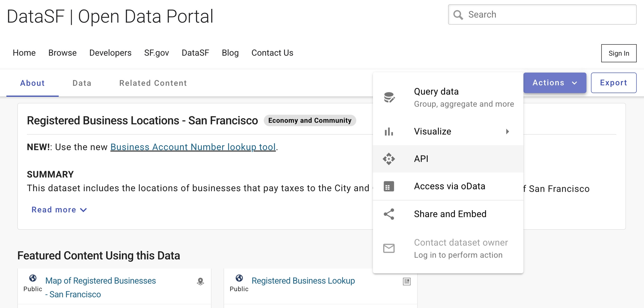Image resolution: width=644 pixels, height=308 pixels.
Task: Focus the Search input field
Action: [548, 15]
